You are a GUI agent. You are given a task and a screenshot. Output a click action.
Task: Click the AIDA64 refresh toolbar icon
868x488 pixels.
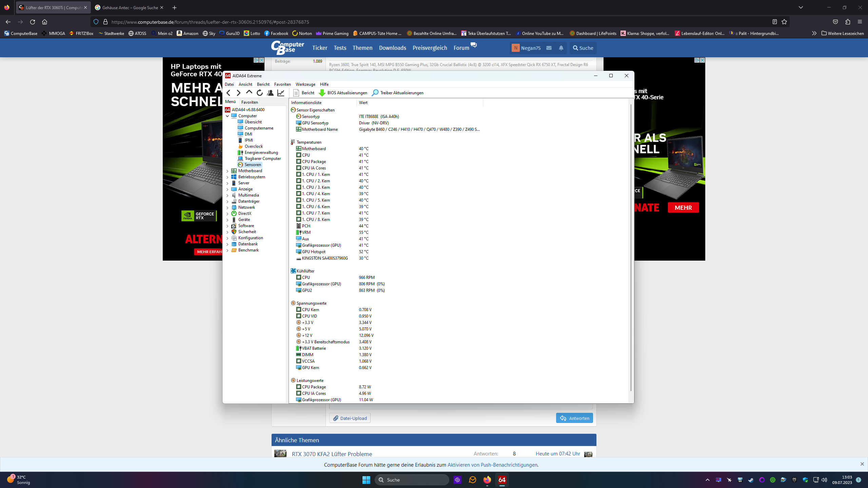(x=260, y=93)
